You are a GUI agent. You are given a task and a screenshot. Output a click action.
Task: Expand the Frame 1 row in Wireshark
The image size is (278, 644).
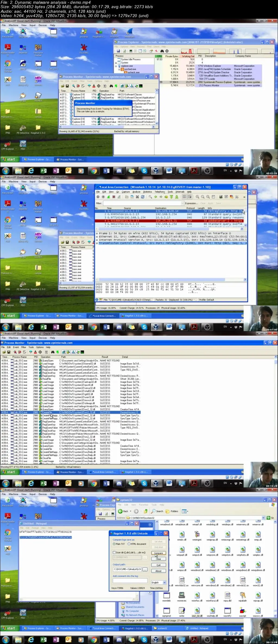point(97,233)
